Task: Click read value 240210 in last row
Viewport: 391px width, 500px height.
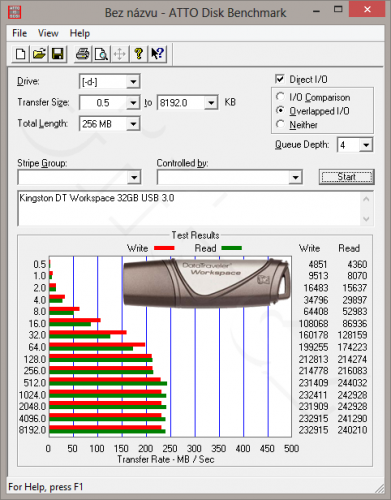Action: pos(352,430)
